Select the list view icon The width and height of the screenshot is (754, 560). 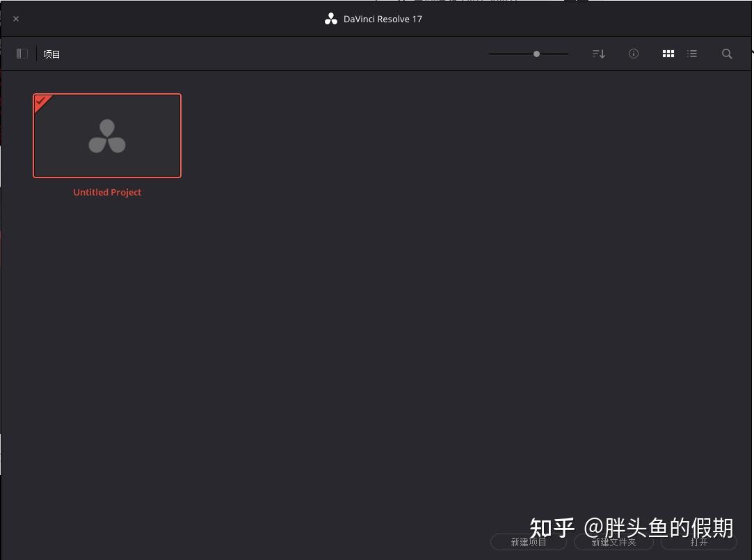692,54
